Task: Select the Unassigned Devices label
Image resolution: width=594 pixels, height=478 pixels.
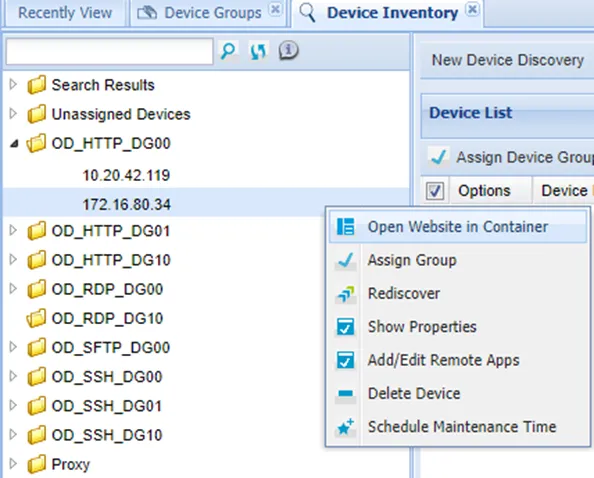Action: [121, 114]
